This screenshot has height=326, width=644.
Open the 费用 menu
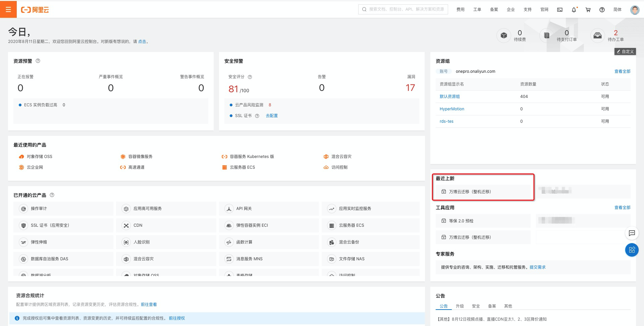pyautogui.click(x=461, y=10)
